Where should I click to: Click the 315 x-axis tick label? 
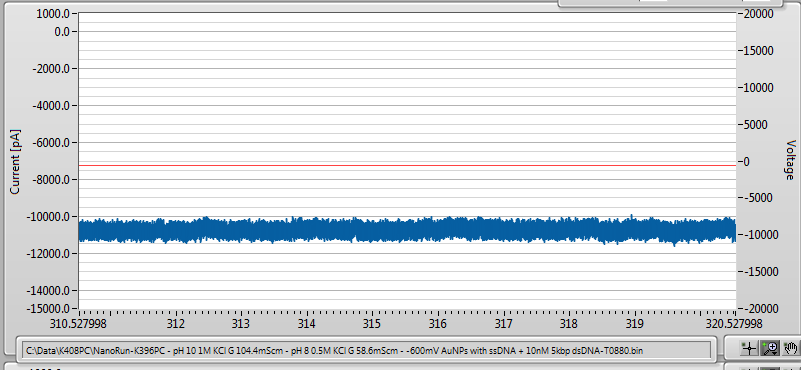tap(372, 324)
